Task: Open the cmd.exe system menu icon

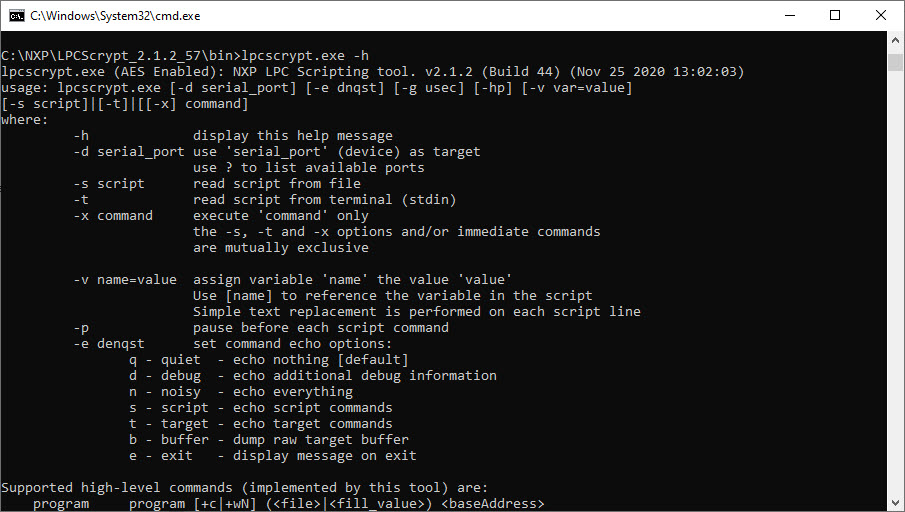Action: [x=17, y=15]
